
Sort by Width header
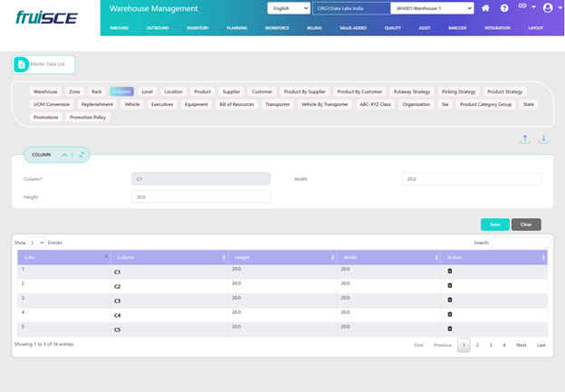(388, 257)
